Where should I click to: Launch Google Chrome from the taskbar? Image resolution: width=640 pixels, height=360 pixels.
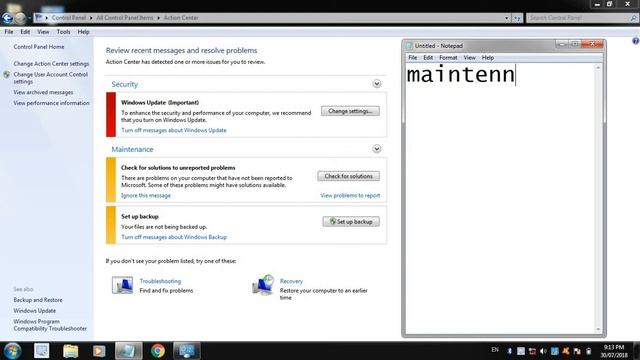click(158, 351)
